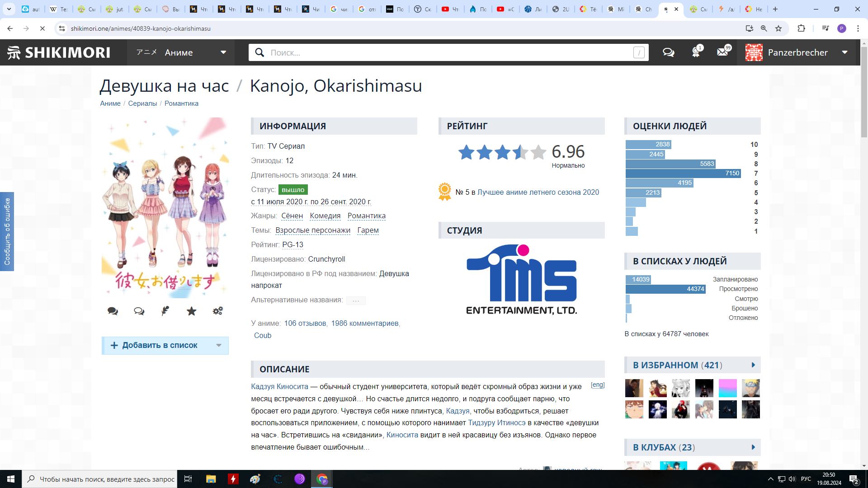Viewport: 868px width, 488px height.
Task: Open notifications bell icon in header
Action: (x=696, y=52)
